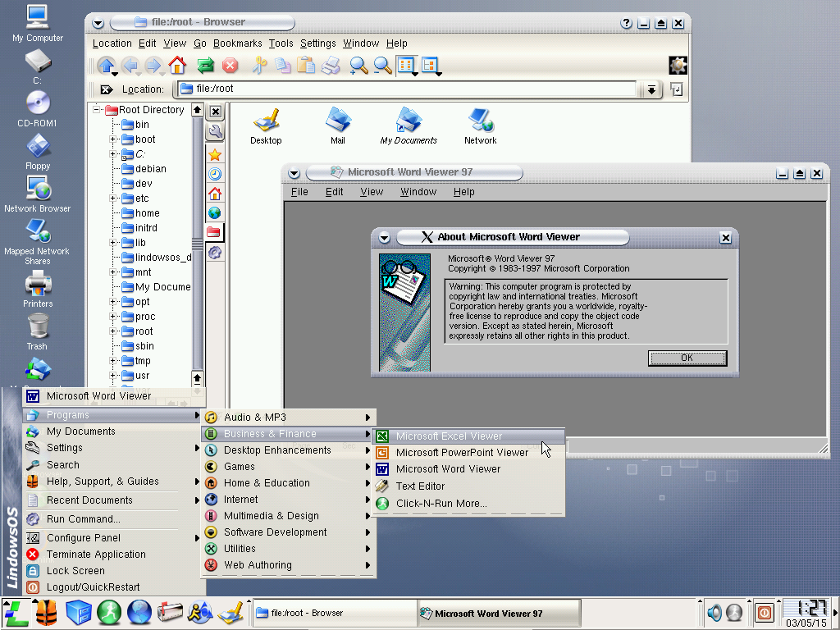Click the Paste icon in the browser toolbar
The height and width of the screenshot is (630, 840).
click(305, 66)
